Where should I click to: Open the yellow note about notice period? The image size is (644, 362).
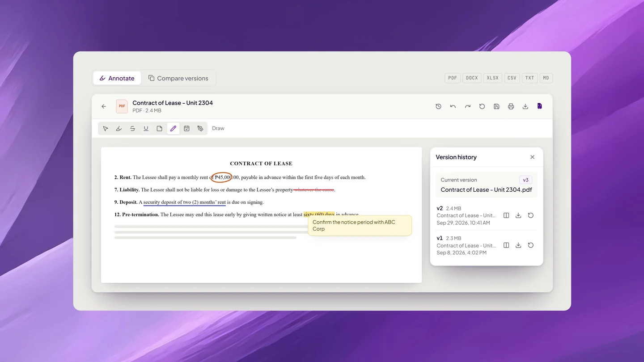[x=360, y=225]
